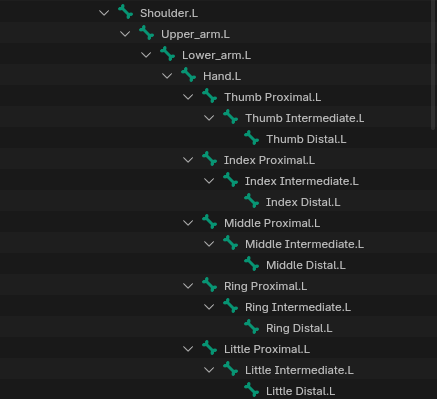Select the Little Distal.L bone name
This screenshot has width=437, height=399.
(300, 391)
